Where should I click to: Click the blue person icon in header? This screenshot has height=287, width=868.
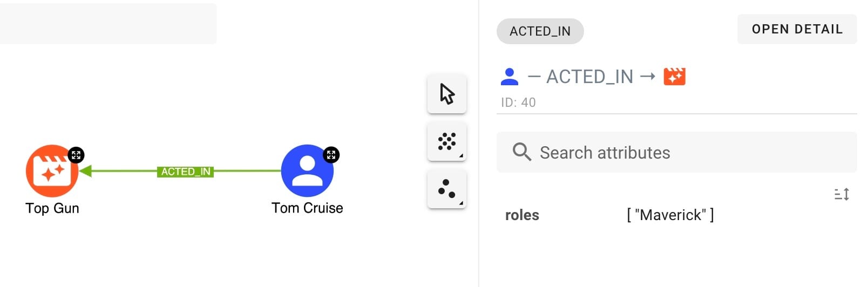(509, 77)
